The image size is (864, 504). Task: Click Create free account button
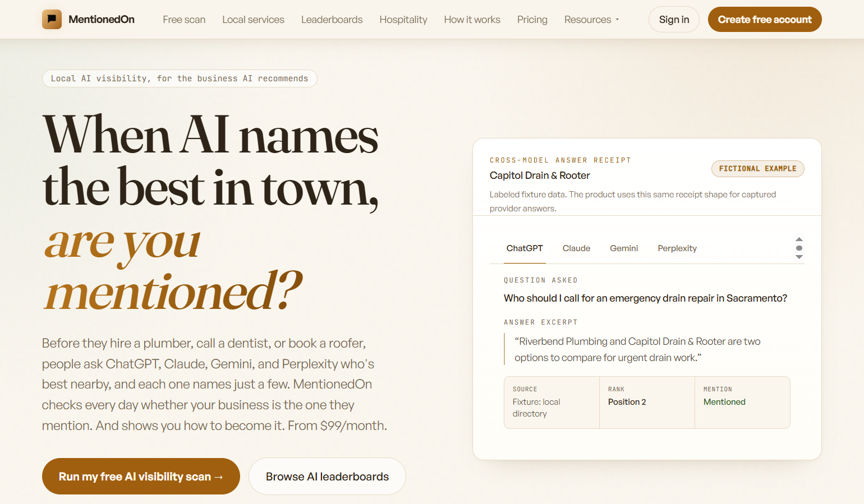pos(765,20)
